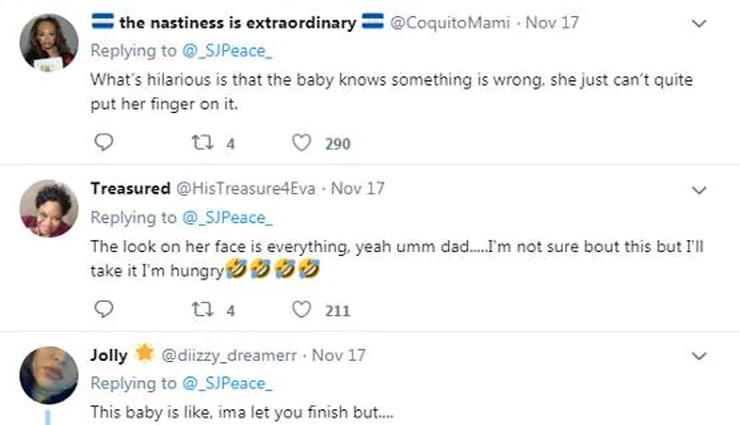Image resolution: width=740 pixels, height=425 pixels.
Task: Click the "Jolly" display name
Action: [x=109, y=355]
